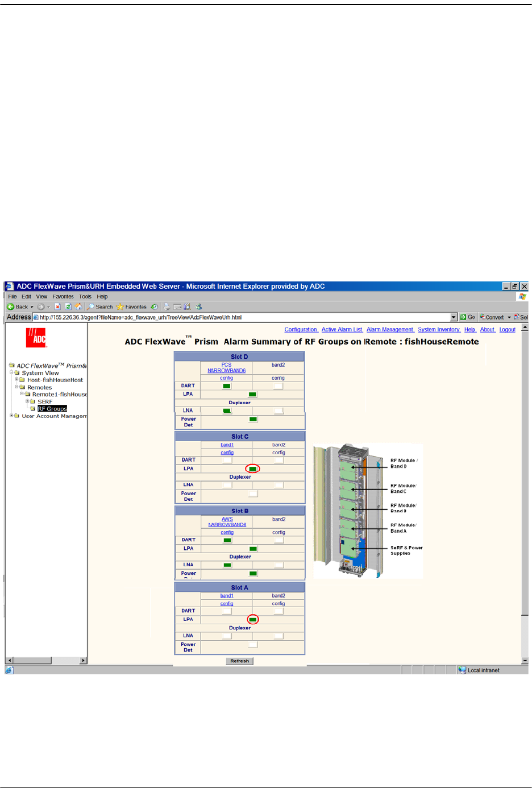Expand the User Account Management node
This screenshot has width=532, height=792.
(11, 416)
